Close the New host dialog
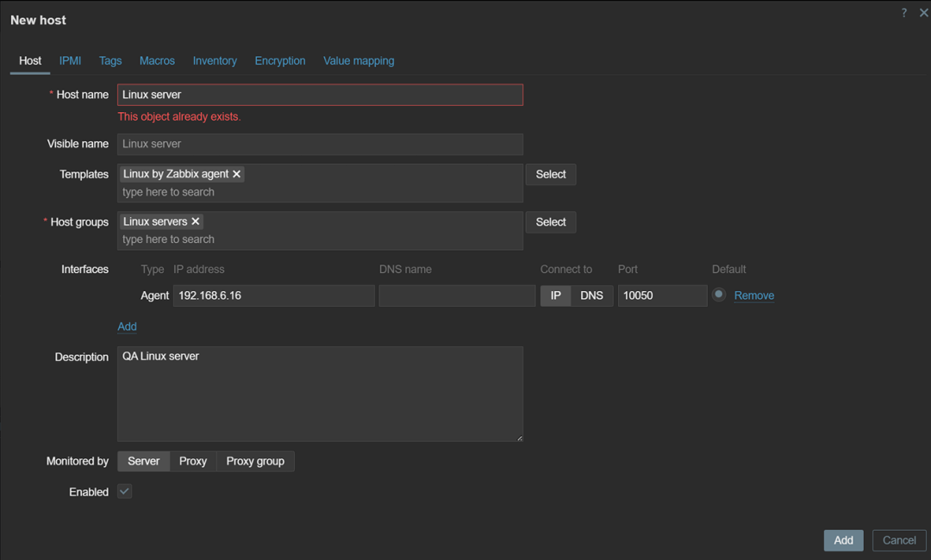The width and height of the screenshot is (931, 560). [923, 12]
